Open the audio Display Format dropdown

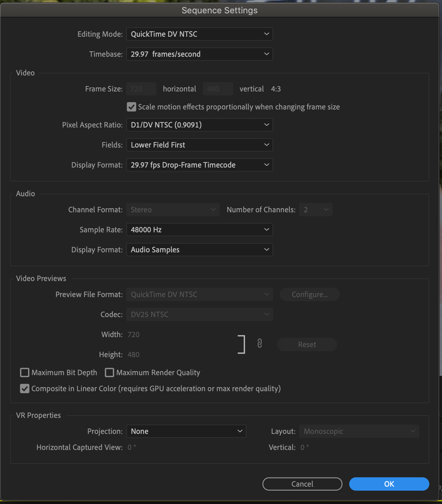(199, 249)
